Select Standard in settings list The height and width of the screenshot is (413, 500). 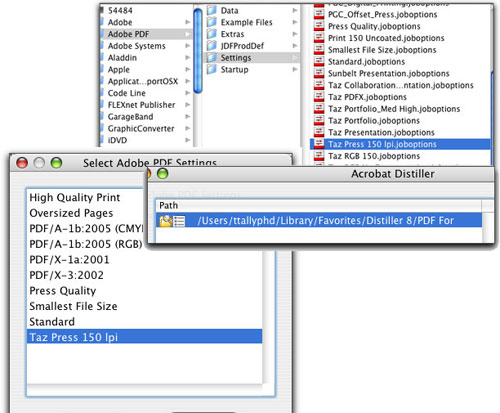[x=52, y=322]
